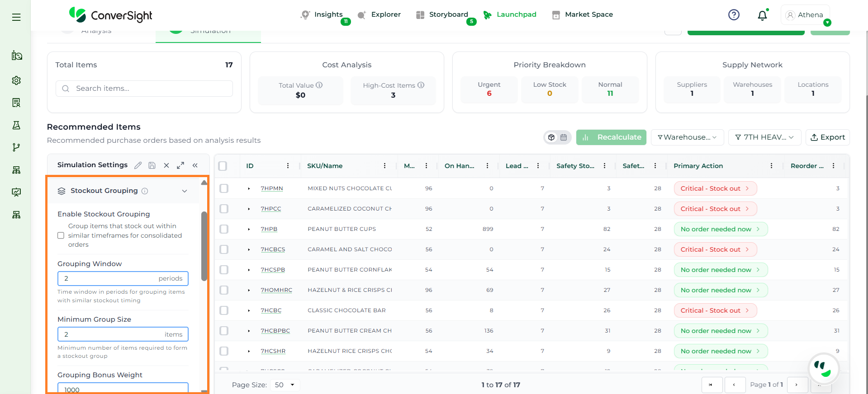This screenshot has width=868, height=394.
Task: Open the Warehouse filter dropdown
Action: point(687,137)
